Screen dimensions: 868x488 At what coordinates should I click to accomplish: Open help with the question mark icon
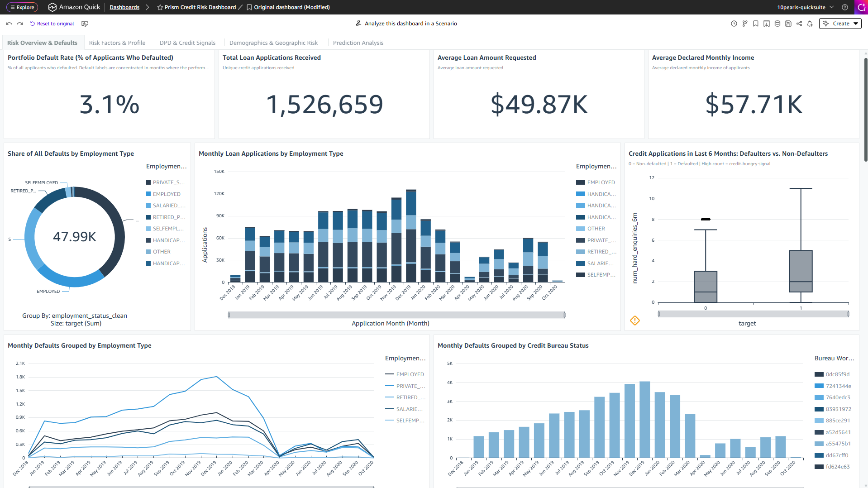845,7
